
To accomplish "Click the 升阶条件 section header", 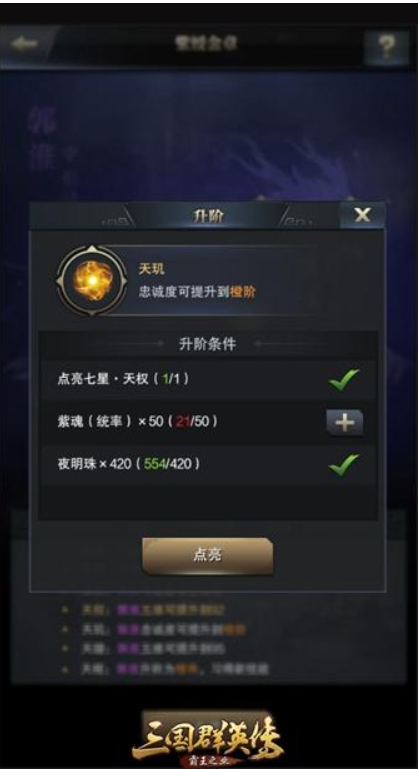I will (x=208, y=344).
